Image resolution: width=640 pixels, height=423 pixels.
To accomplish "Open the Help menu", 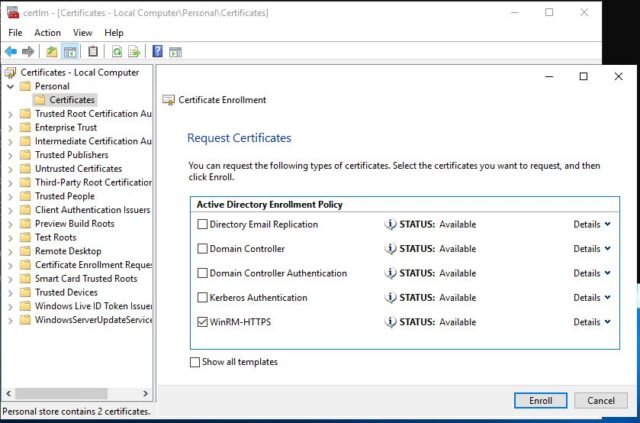I will 113,33.
